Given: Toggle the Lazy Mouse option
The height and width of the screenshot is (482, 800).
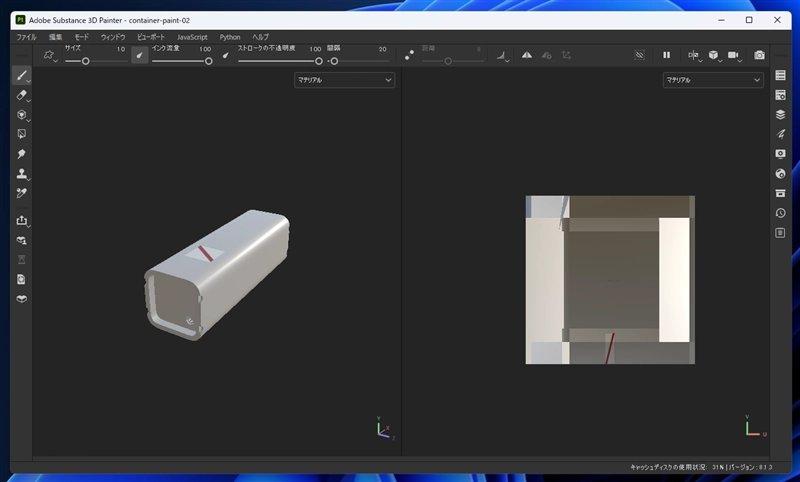Looking at the screenshot, I should tap(409, 55).
